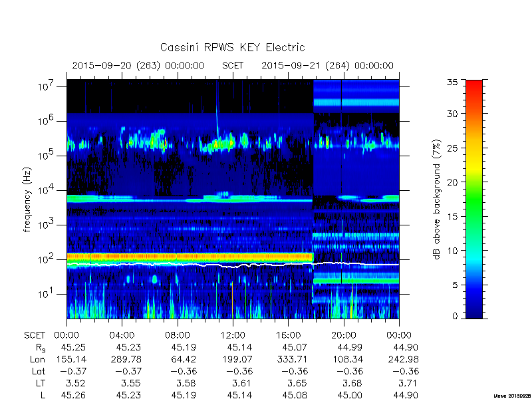This screenshot has width=532, height=399.
Task: Click the colorbar tick value 5
Action: coord(455,285)
